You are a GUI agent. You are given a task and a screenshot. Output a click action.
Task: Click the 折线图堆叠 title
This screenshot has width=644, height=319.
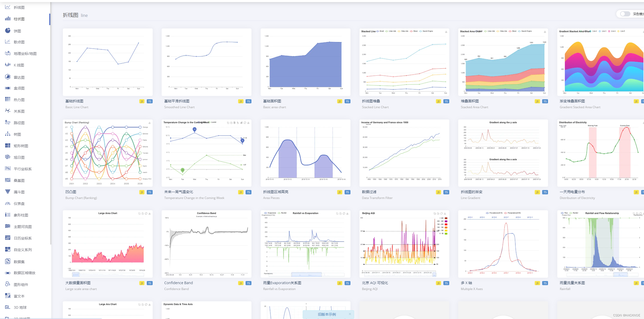(x=371, y=101)
